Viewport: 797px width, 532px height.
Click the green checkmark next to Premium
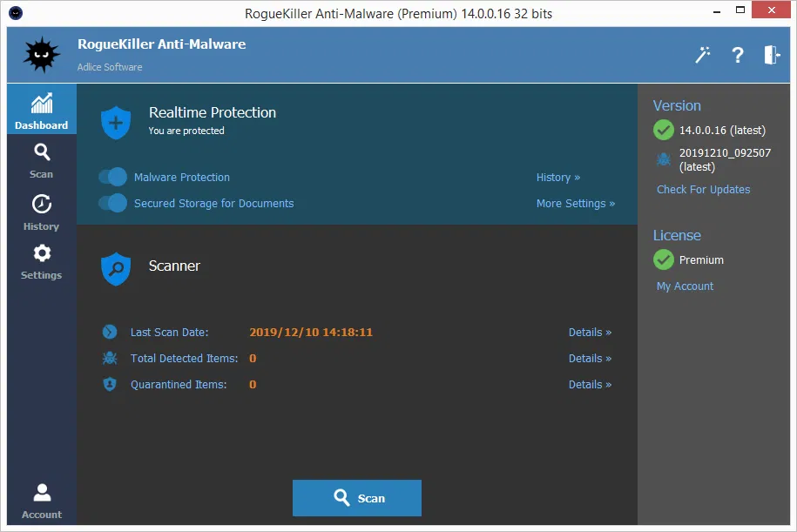(x=664, y=259)
